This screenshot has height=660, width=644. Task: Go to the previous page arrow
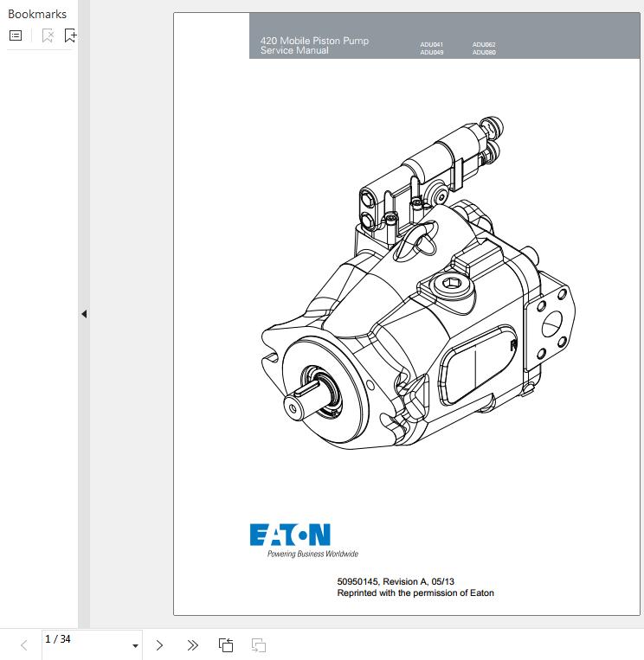click(x=24, y=645)
